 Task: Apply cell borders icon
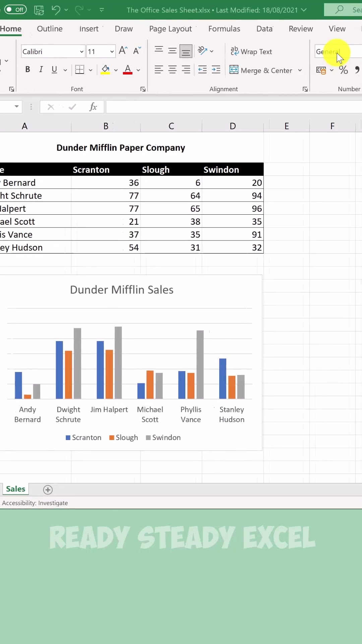coord(79,69)
